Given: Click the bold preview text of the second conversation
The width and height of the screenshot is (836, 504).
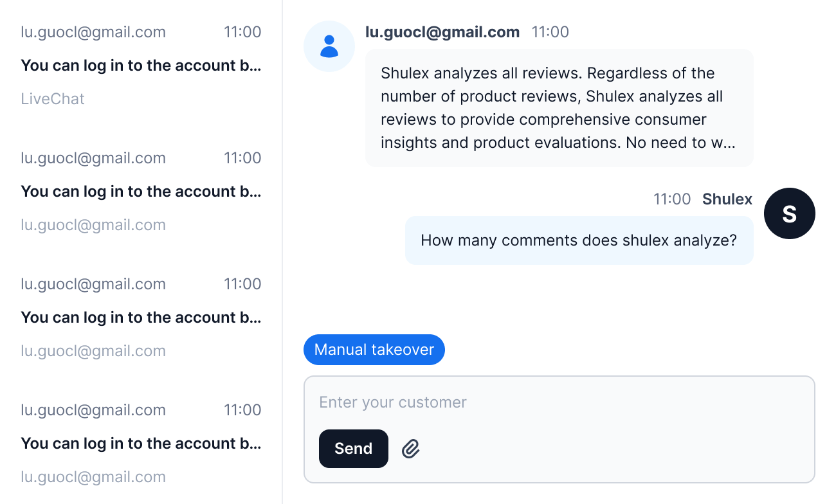Looking at the screenshot, I should (141, 192).
